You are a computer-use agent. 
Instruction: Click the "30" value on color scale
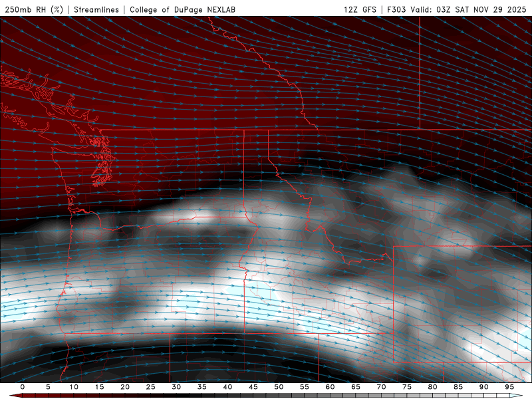(x=176, y=387)
